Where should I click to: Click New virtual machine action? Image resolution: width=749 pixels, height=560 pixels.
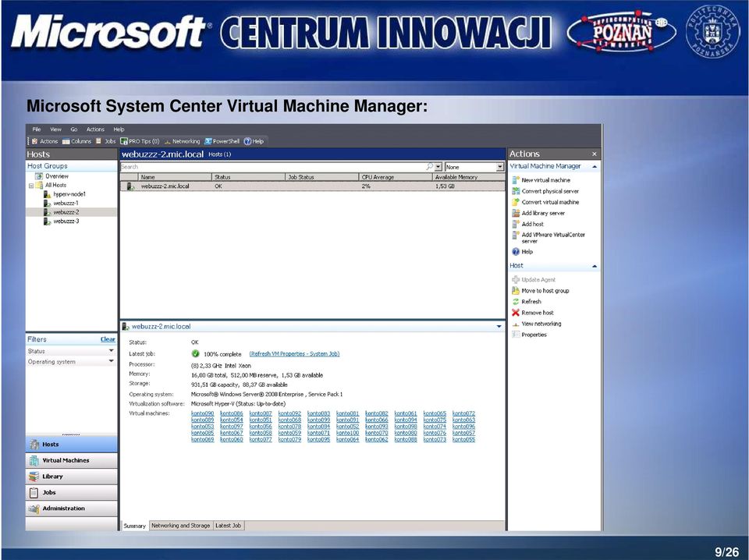coord(541,180)
